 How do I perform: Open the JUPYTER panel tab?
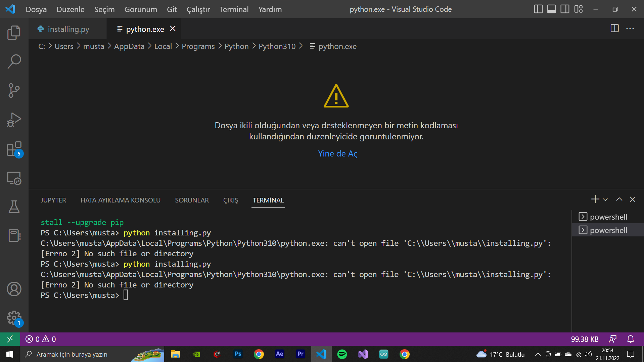pyautogui.click(x=53, y=200)
